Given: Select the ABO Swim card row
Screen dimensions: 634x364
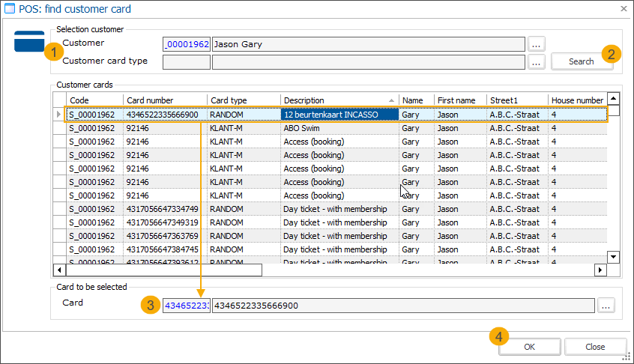Looking at the screenshot, I should coord(301,128).
